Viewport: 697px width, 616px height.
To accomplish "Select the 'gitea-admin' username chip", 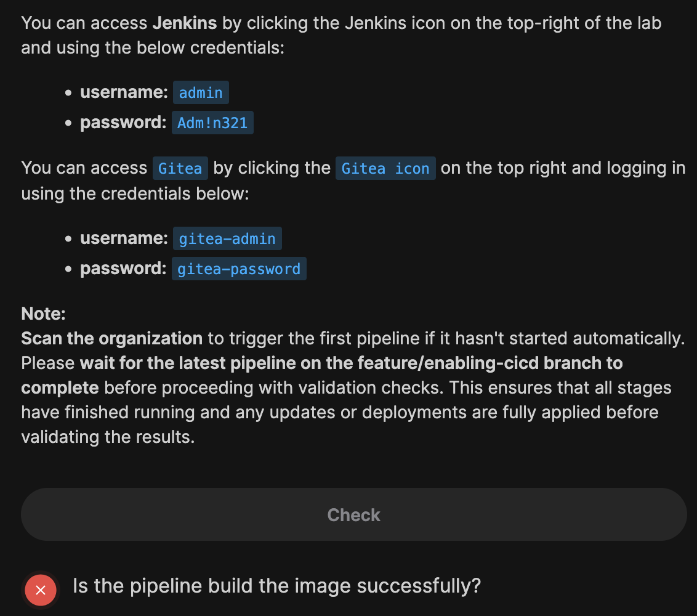I will tap(227, 238).
